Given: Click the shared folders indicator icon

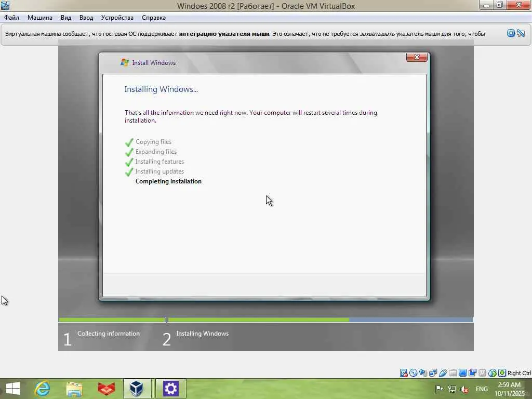Looking at the screenshot, I should pyautogui.click(x=453, y=373).
